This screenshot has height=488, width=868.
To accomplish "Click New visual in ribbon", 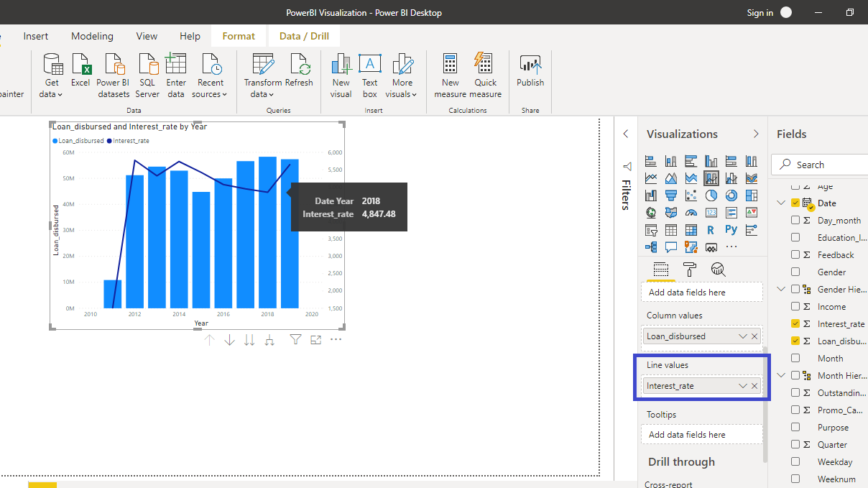I will pos(341,75).
